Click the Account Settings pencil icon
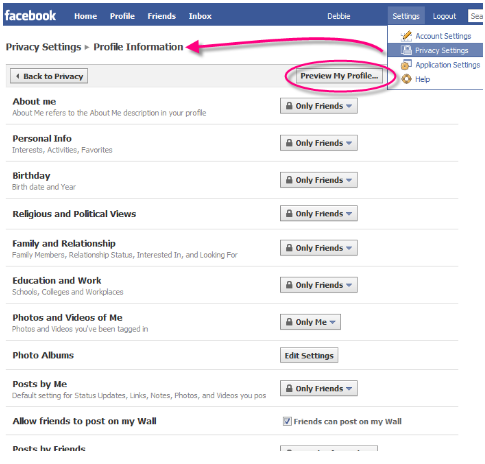Screen dimensions: 485x464 coord(406,36)
